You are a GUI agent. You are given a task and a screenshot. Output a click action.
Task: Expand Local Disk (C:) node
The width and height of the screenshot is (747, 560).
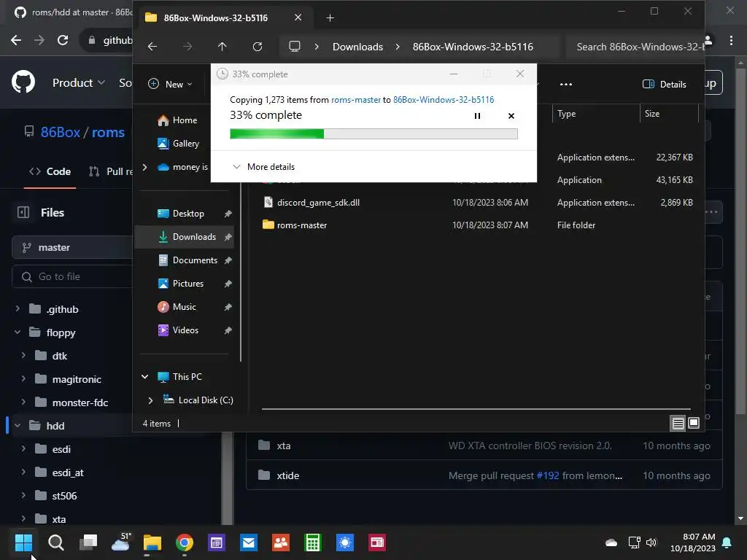click(150, 400)
